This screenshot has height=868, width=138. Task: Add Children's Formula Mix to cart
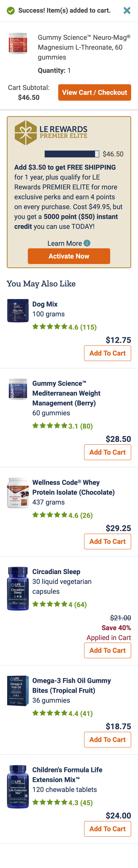[x=107, y=829]
